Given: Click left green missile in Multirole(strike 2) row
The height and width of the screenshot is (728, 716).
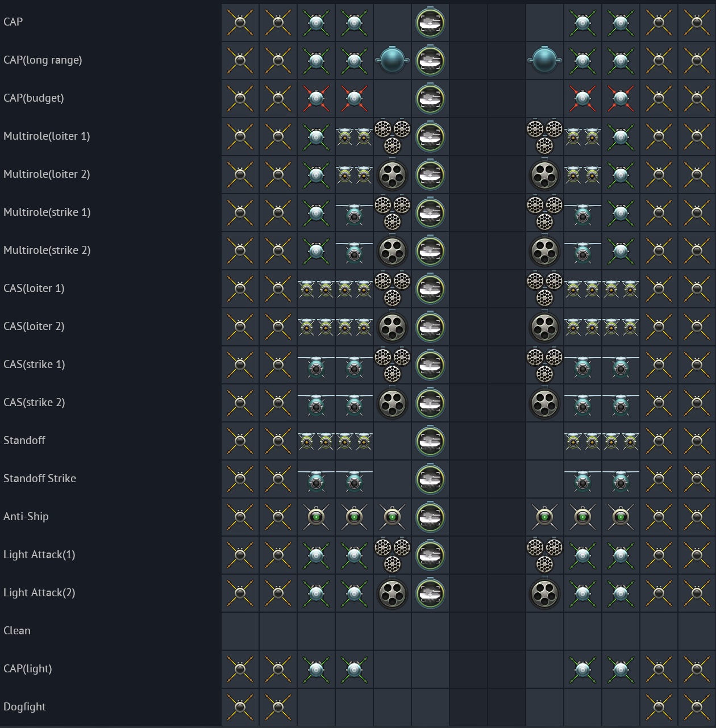Looking at the screenshot, I should point(316,250).
